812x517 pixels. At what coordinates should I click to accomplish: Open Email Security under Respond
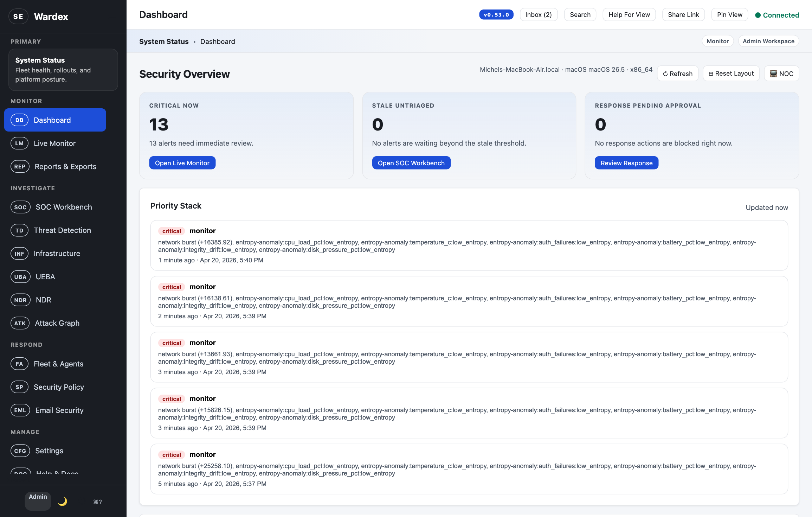coord(59,410)
